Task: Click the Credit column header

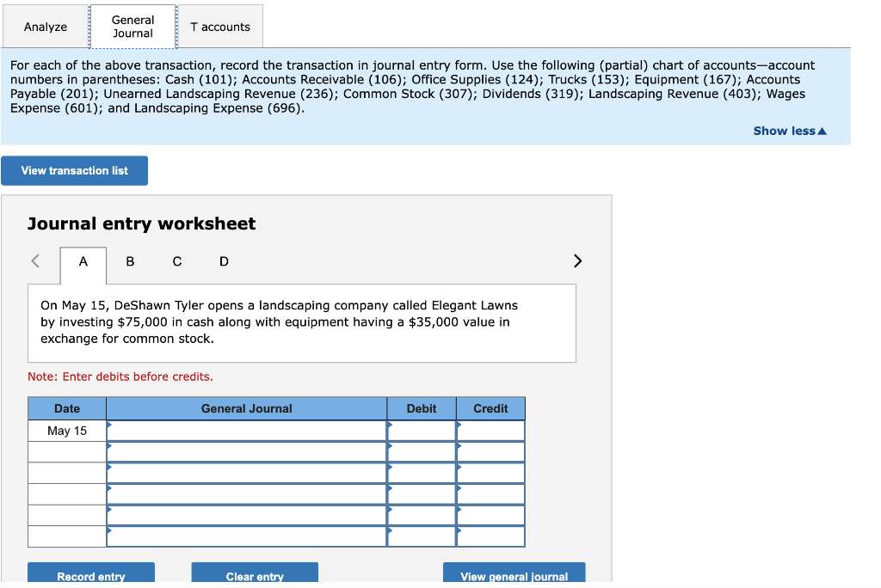Action: pyautogui.click(x=490, y=408)
